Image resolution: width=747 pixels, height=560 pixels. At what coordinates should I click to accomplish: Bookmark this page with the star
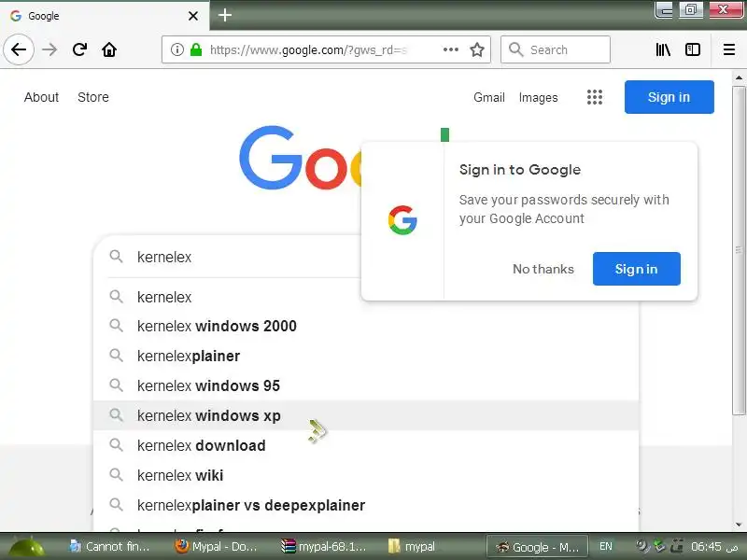tap(477, 49)
